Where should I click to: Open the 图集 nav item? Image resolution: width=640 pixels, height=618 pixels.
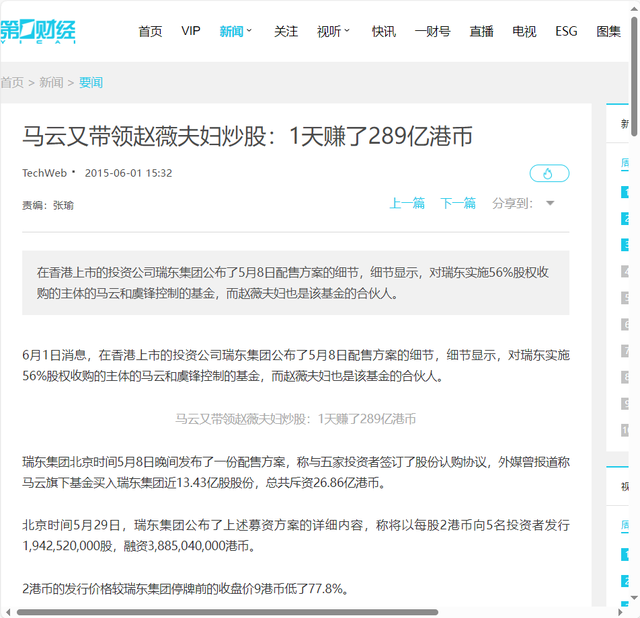coord(608,31)
